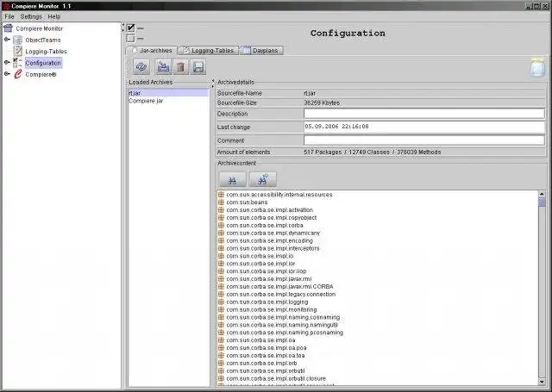Screen dimensions: 552x392
Task: Select com.sun.corba.se.impl.javax.rmi.CORBA package
Action: (x=279, y=287)
